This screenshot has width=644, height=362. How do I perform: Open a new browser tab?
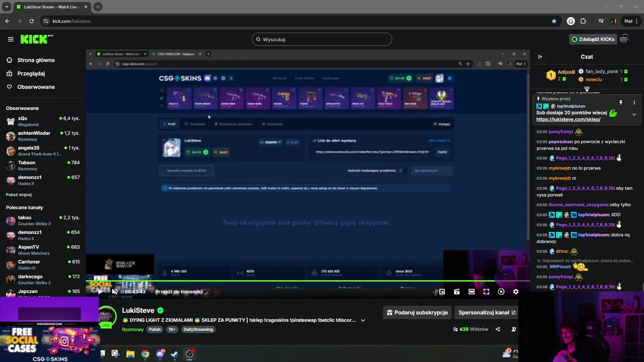[x=98, y=7]
